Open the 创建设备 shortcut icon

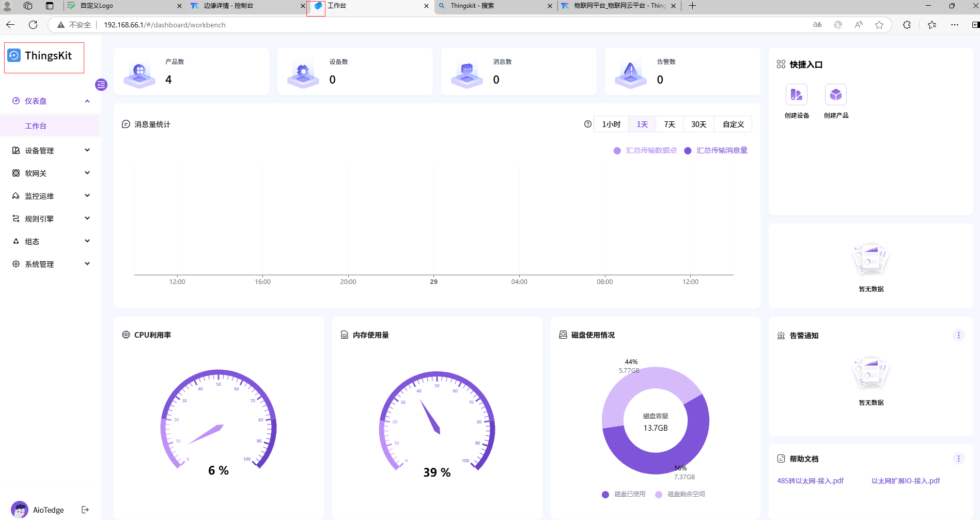coord(797,95)
